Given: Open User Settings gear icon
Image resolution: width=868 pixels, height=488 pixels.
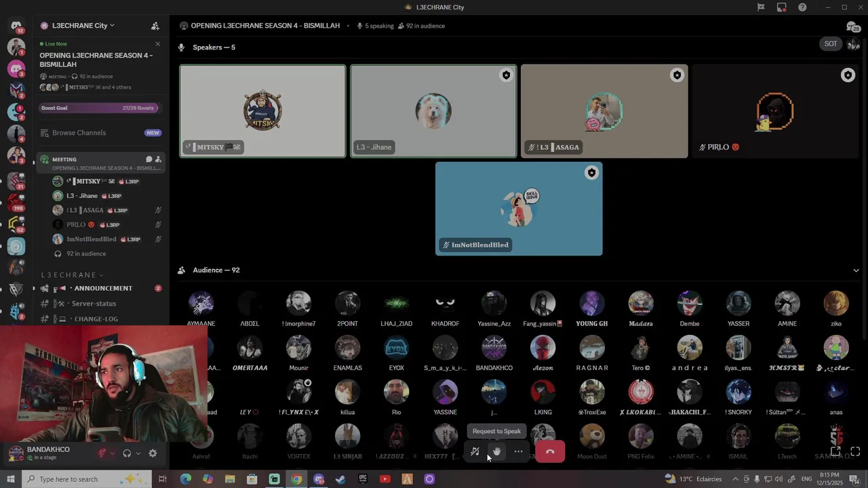Looking at the screenshot, I should 153,453.
